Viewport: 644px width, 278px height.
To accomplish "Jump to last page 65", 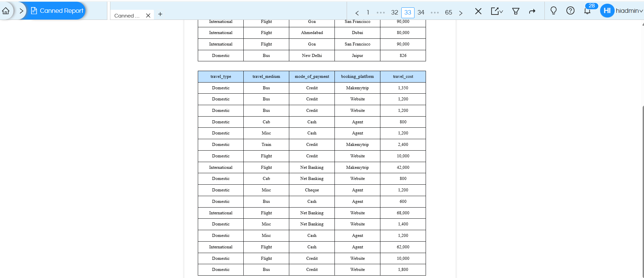I will [449, 12].
